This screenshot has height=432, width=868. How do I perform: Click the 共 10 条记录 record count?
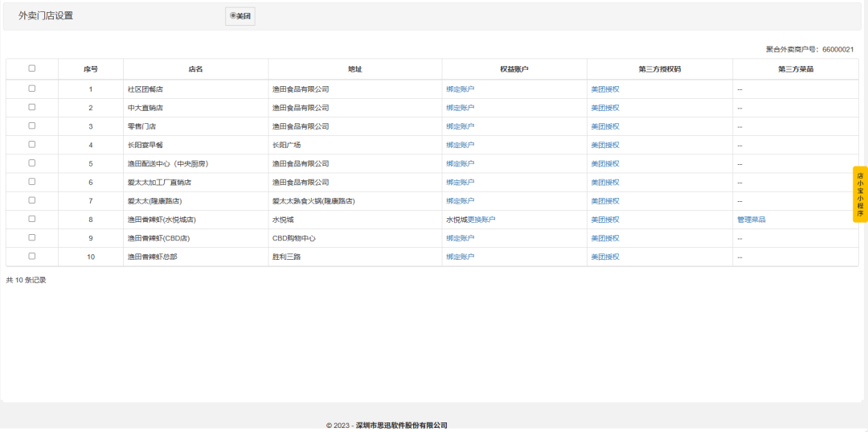click(26, 280)
